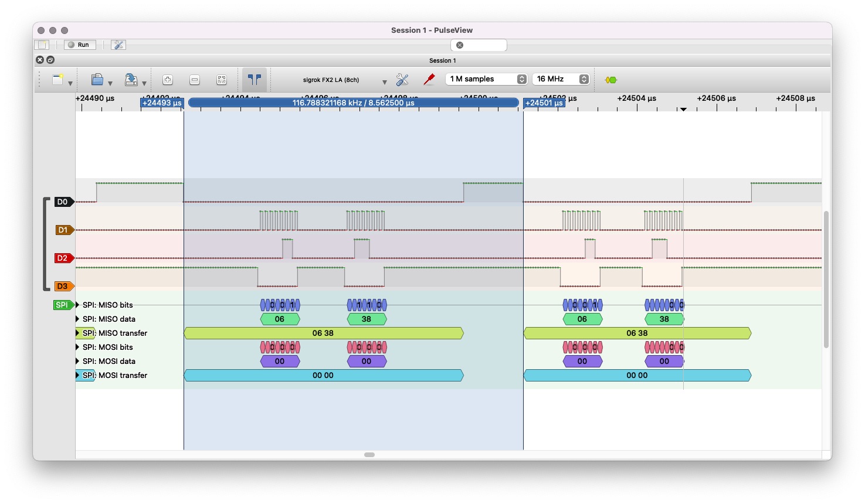Zoom to fit the whole capture
This screenshot has height=504, width=865.
click(x=222, y=80)
